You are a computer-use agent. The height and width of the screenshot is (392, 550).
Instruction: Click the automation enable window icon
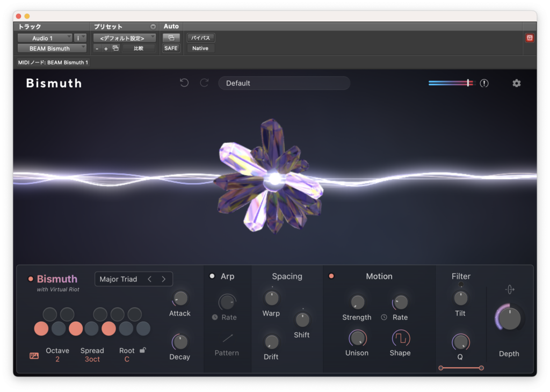171,38
